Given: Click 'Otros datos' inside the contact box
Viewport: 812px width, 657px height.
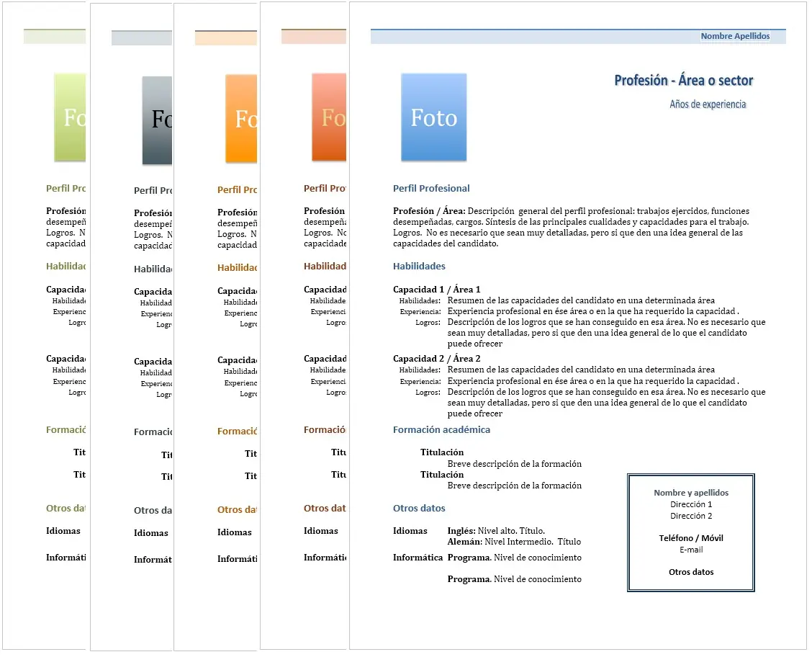Looking at the screenshot, I should click(x=691, y=572).
